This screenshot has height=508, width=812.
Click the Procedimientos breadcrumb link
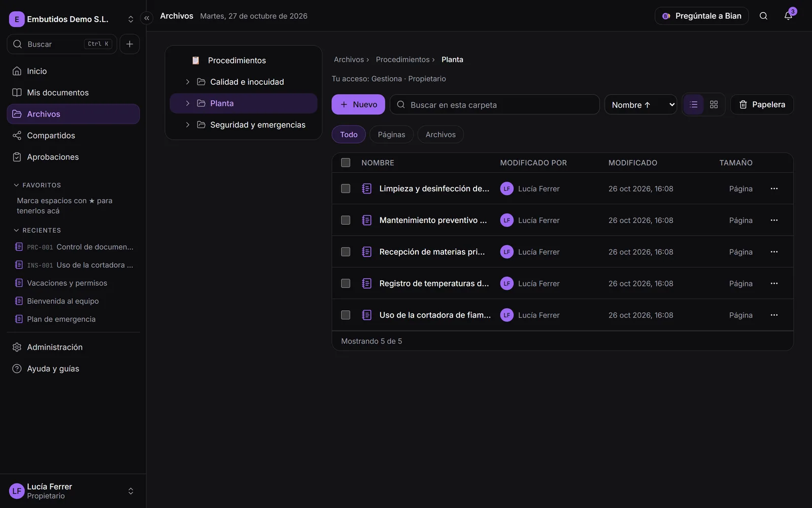402,59
